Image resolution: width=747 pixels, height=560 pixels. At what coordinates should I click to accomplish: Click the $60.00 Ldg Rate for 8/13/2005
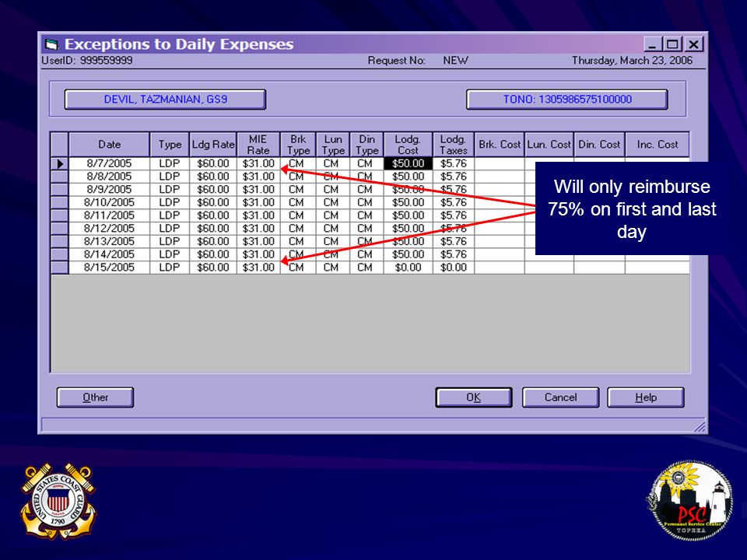(213, 241)
